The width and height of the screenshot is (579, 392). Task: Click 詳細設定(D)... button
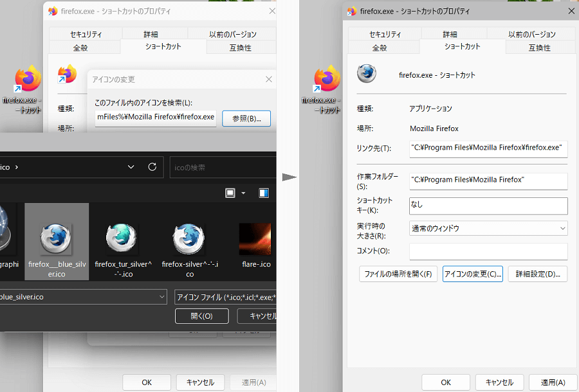coord(538,274)
